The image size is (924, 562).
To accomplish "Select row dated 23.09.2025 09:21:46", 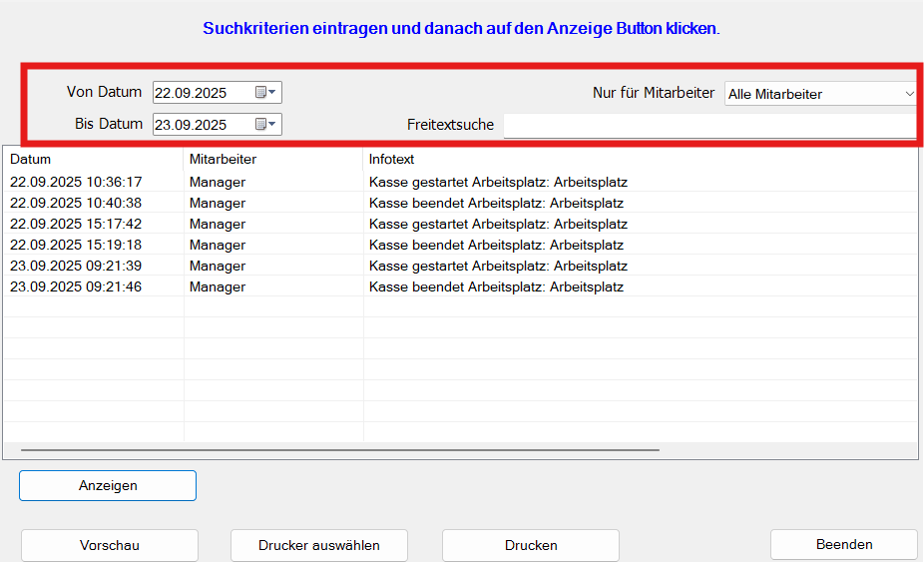I will [x=461, y=286].
